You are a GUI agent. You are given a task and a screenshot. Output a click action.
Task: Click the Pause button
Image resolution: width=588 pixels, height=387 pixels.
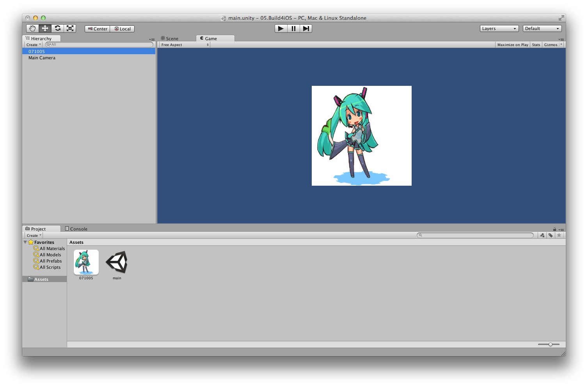click(293, 28)
